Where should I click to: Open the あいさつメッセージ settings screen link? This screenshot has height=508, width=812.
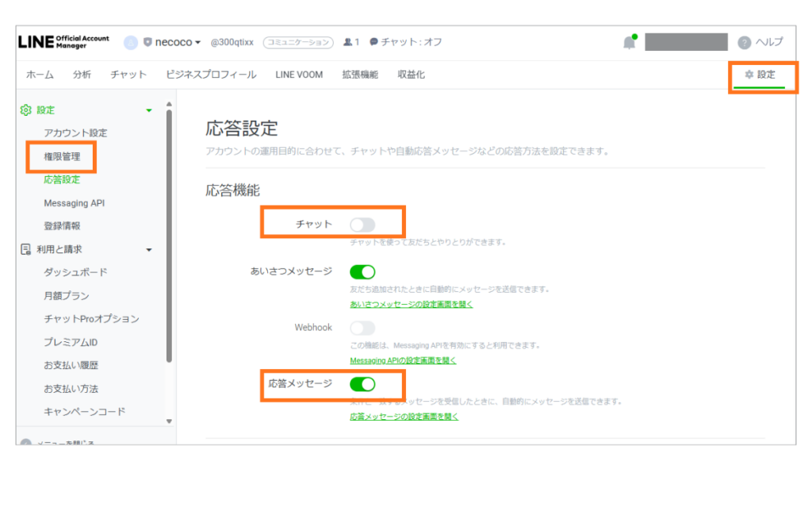[411, 304]
